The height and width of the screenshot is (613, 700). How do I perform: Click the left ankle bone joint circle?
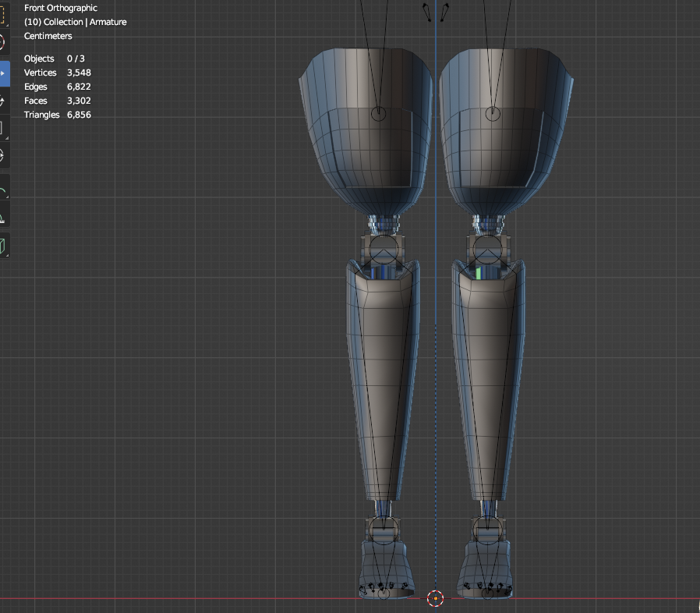pos(384,530)
